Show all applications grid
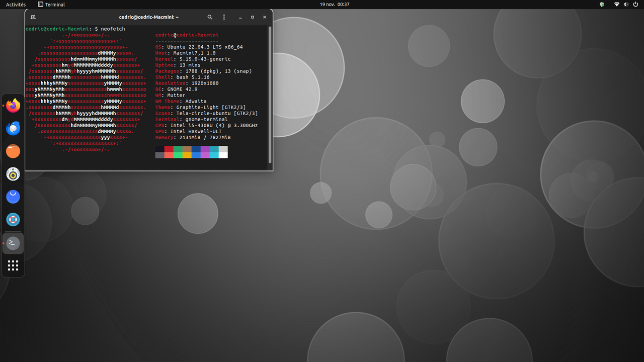The image size is (644, 362). pos(13,265)
